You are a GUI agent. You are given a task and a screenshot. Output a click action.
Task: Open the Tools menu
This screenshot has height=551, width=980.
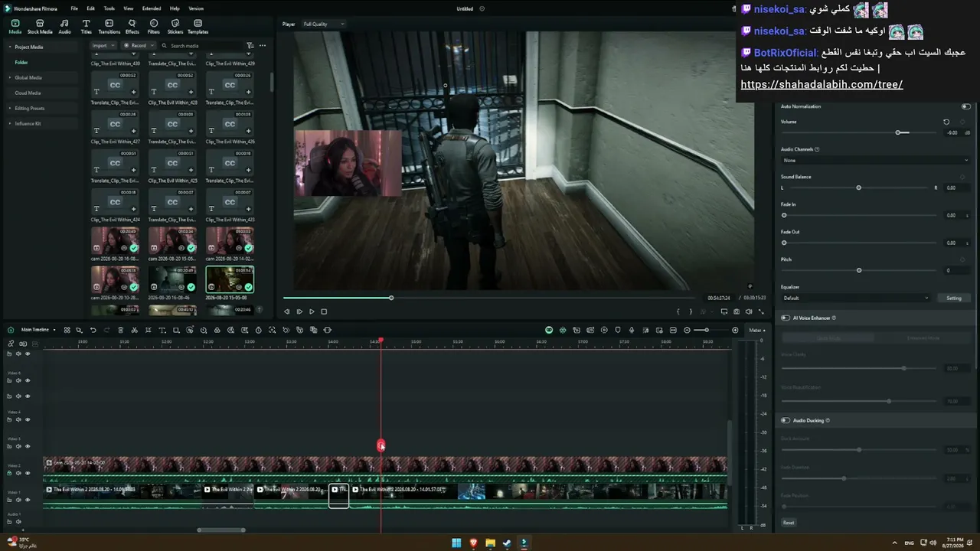pyautogui.click(x=109, y=8)
